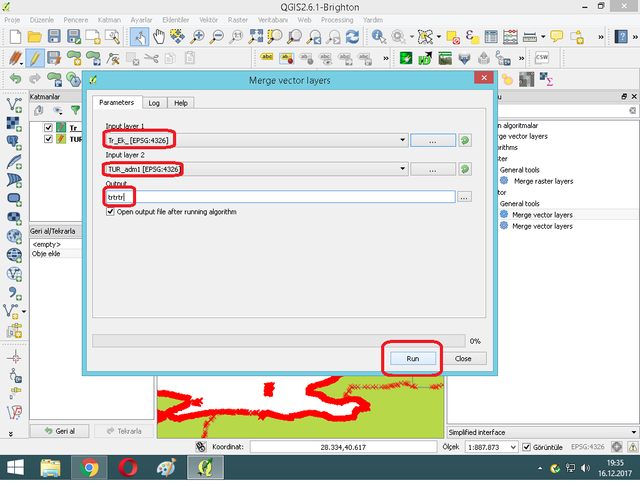Click the Zoom Out magnifier tool
640x486 pixels.
click(217, 37)
